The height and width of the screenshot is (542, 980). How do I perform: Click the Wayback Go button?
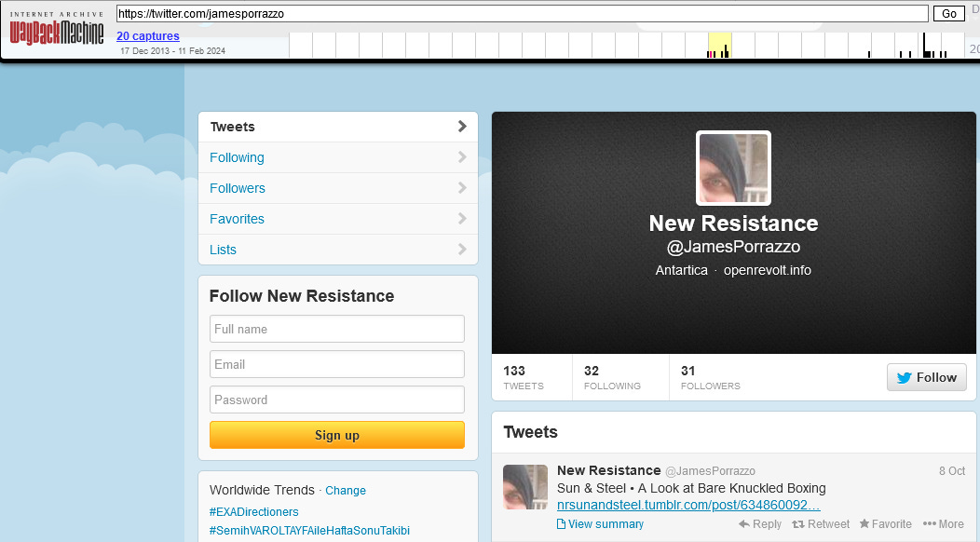pos(948,14)
